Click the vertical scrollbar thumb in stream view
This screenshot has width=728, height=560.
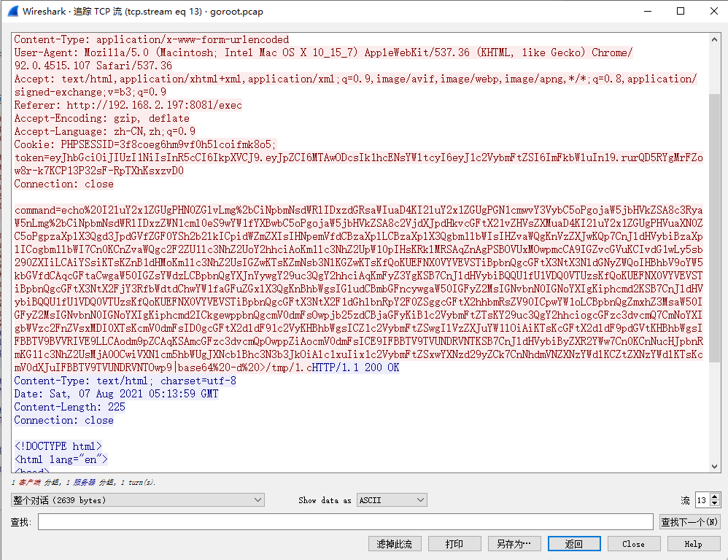pyautogui.click(x=715, y=227)
